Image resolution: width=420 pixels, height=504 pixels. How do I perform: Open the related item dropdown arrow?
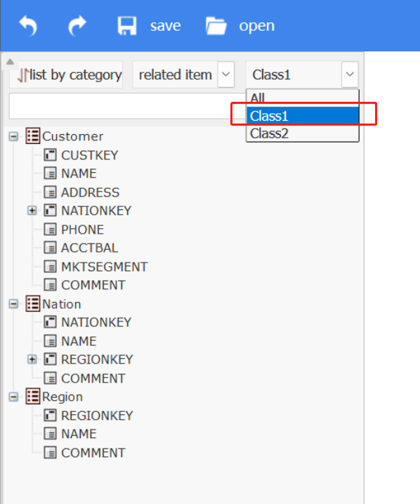click(x=225, y=74)
